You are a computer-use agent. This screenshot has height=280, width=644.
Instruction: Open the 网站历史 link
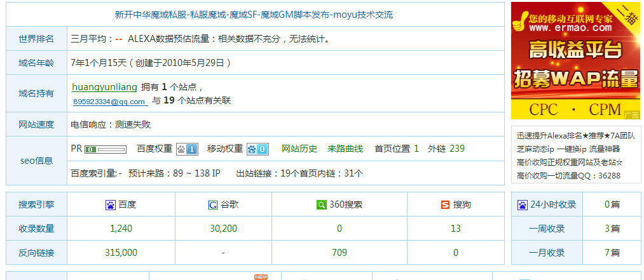(x=299, y=149)
